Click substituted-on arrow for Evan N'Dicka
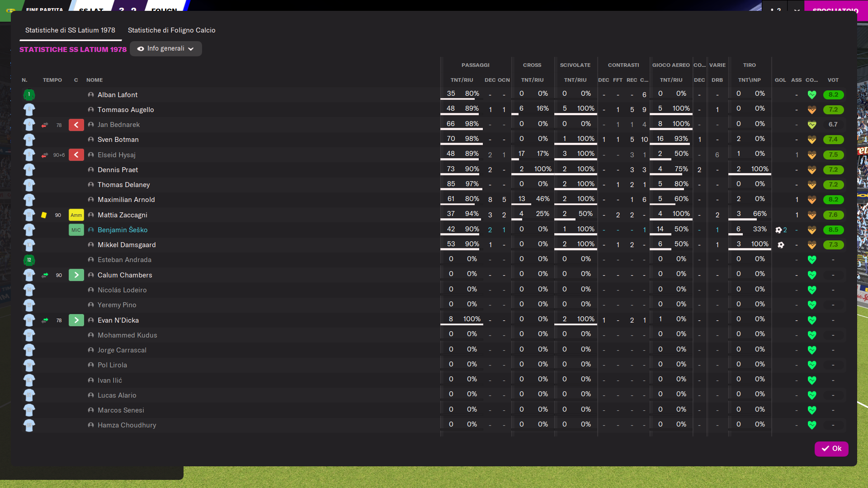The image size is (868, 488). [x=76, y=320]
